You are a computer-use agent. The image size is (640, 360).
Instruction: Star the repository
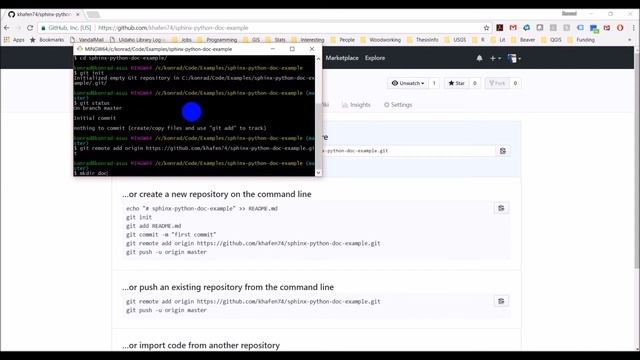point(456,83)
